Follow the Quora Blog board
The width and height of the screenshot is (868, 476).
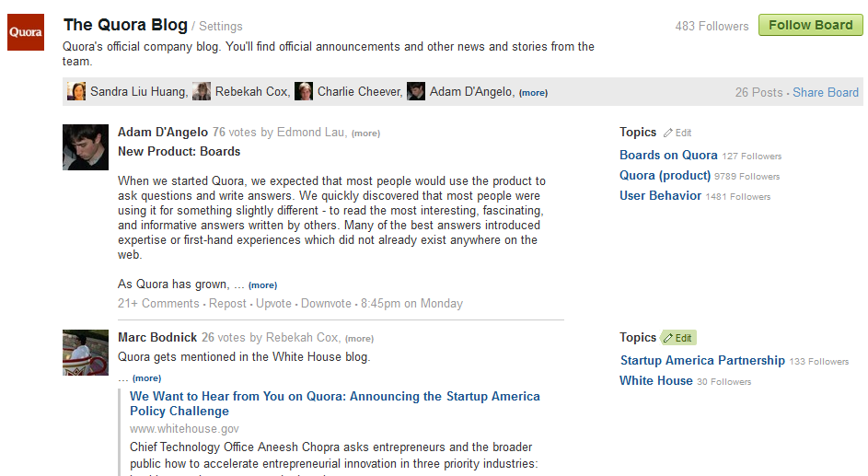(810, 26)
